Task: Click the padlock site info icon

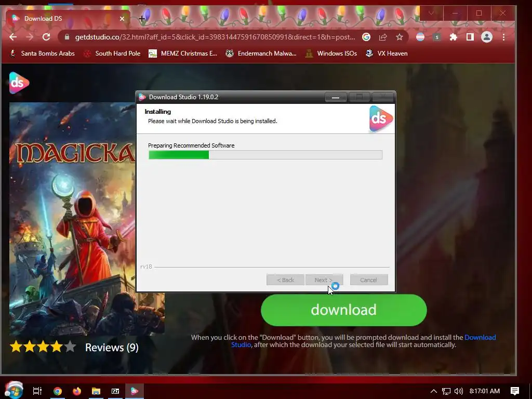Action: click(67, 37)
